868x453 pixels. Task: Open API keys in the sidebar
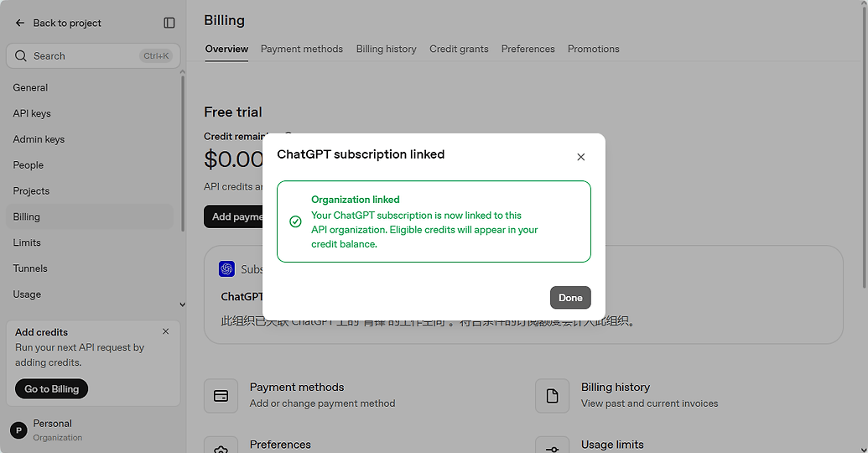click(90, 113)
